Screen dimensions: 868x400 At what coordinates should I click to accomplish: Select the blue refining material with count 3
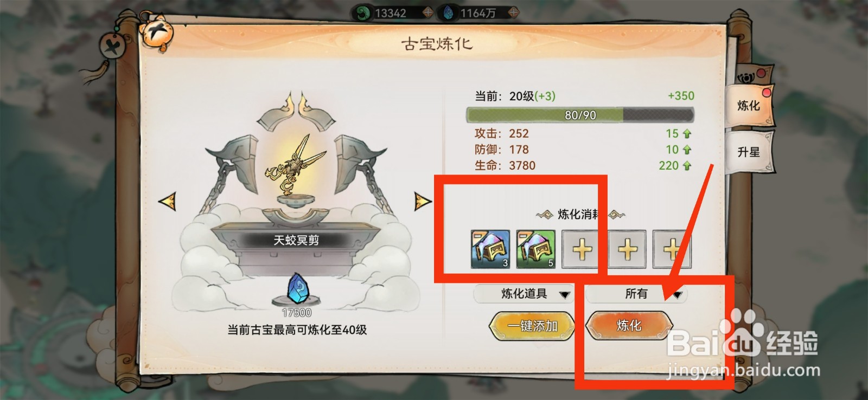click(490, 249)
